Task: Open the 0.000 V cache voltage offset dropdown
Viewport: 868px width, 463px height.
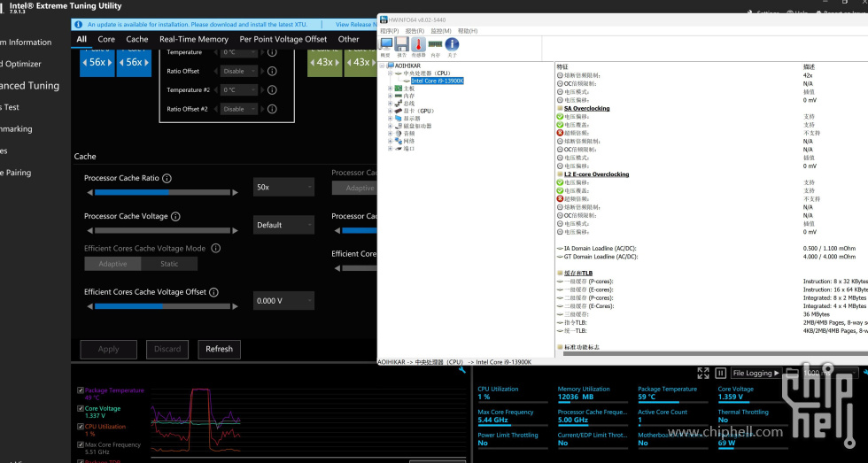Action: click(x=283, y=301)
